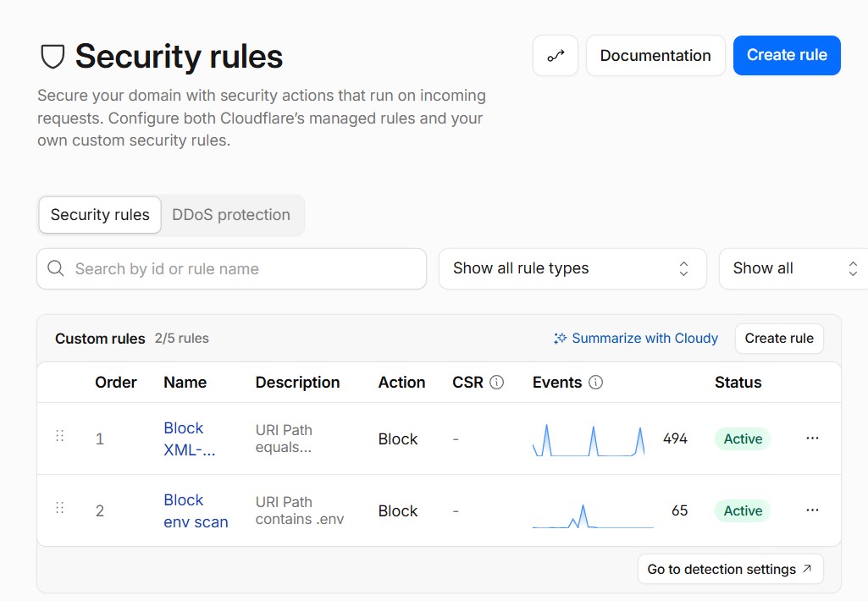
Task: Click the shield icon beside Security rules heading
Action: [x=53, y=57]
